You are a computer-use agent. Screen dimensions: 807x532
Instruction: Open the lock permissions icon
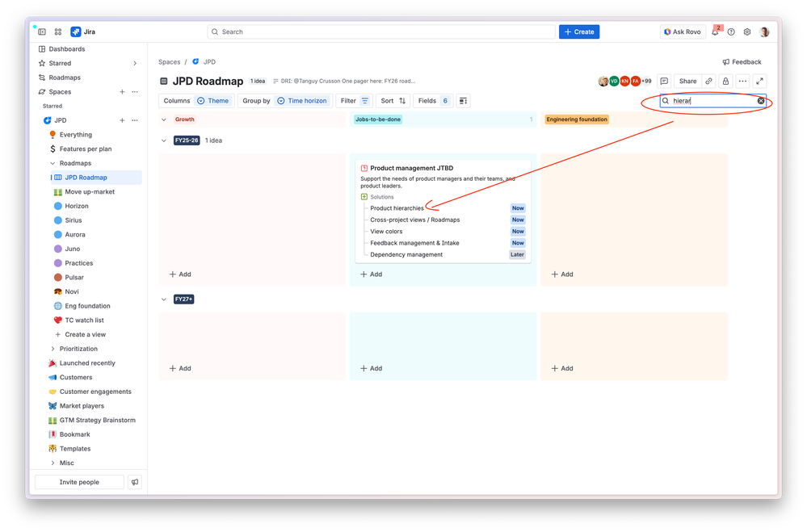725,82
